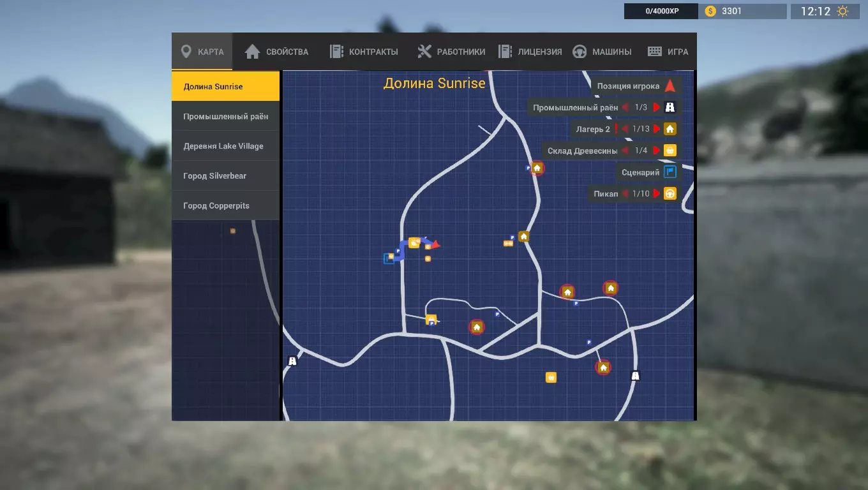Click the 12:12 clock display
The width and height of the screenshot is (868, 490).
(816, 11)
